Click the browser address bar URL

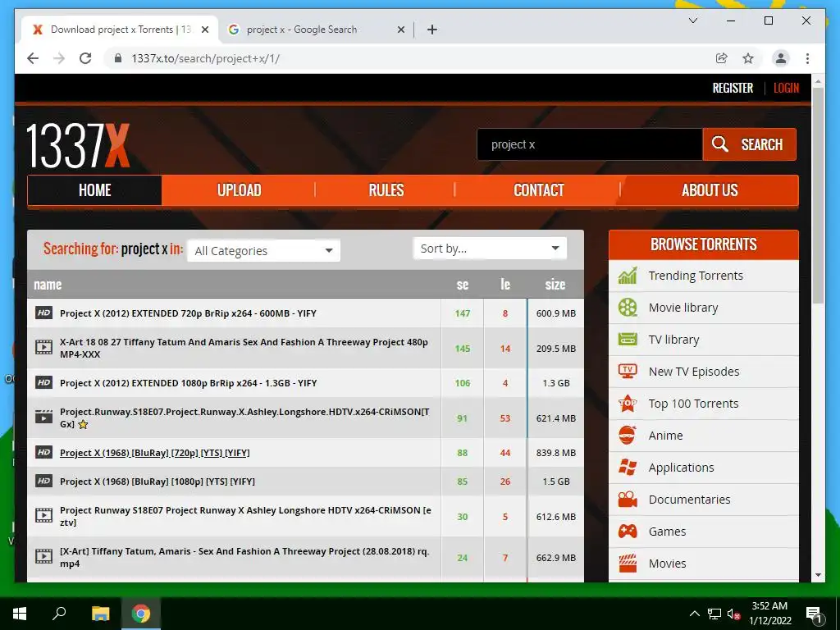205,58
